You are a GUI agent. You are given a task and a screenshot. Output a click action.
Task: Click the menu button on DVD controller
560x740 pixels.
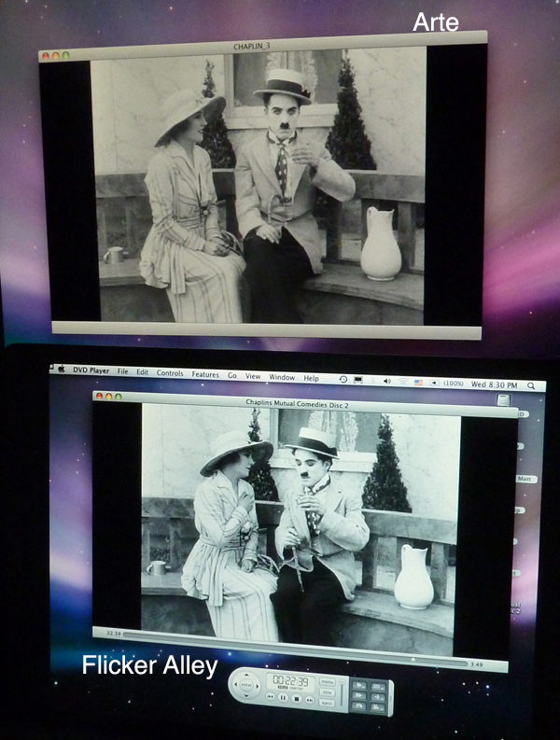pyautogui.click(x=328, y=682)
